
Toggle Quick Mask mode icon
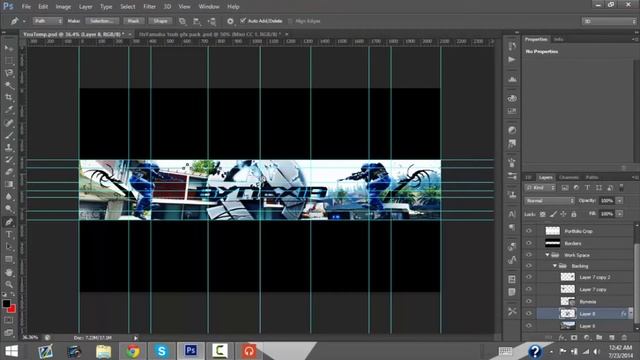[9, 320]
